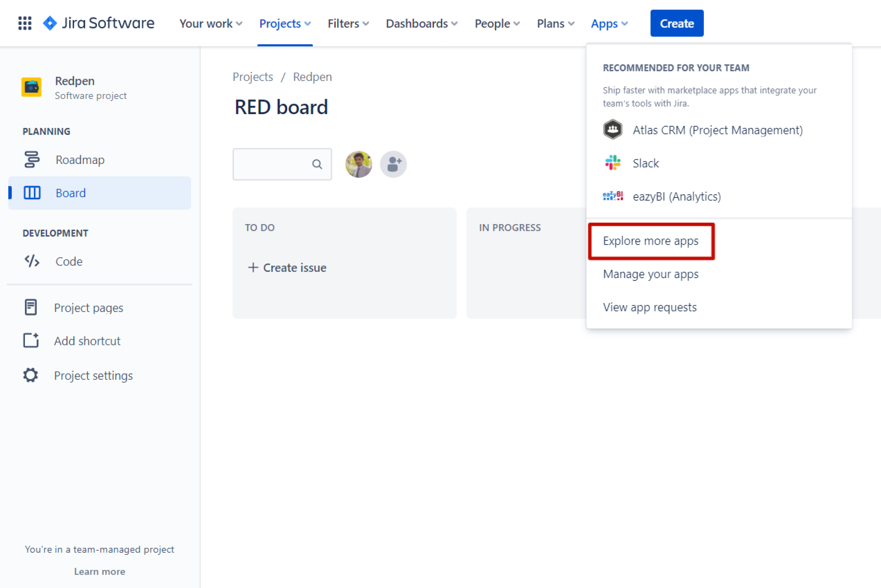Choose Explore more apps
Viewport: 881px width, 588px height.
[x=719, y=241]
